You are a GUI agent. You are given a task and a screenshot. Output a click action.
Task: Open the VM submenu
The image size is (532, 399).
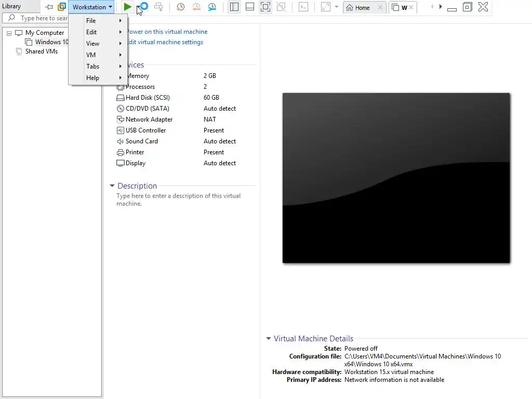click(x=98, y=55)
